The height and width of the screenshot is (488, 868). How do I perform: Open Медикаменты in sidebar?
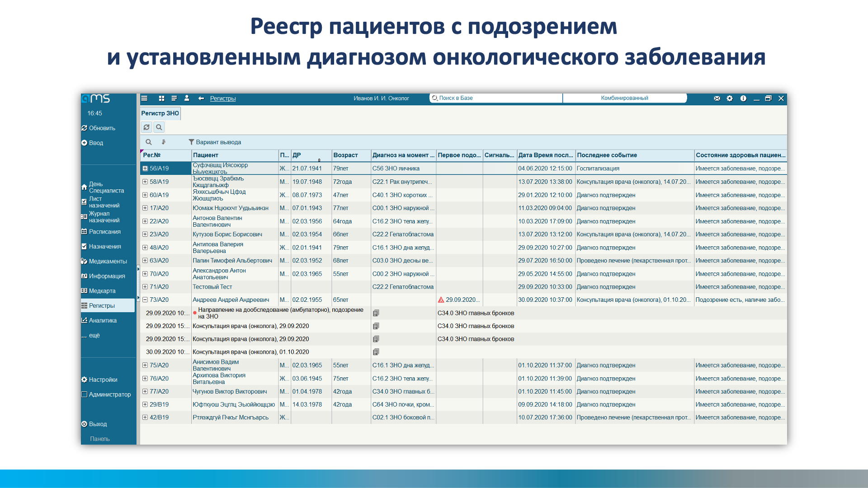coord(104,261)
